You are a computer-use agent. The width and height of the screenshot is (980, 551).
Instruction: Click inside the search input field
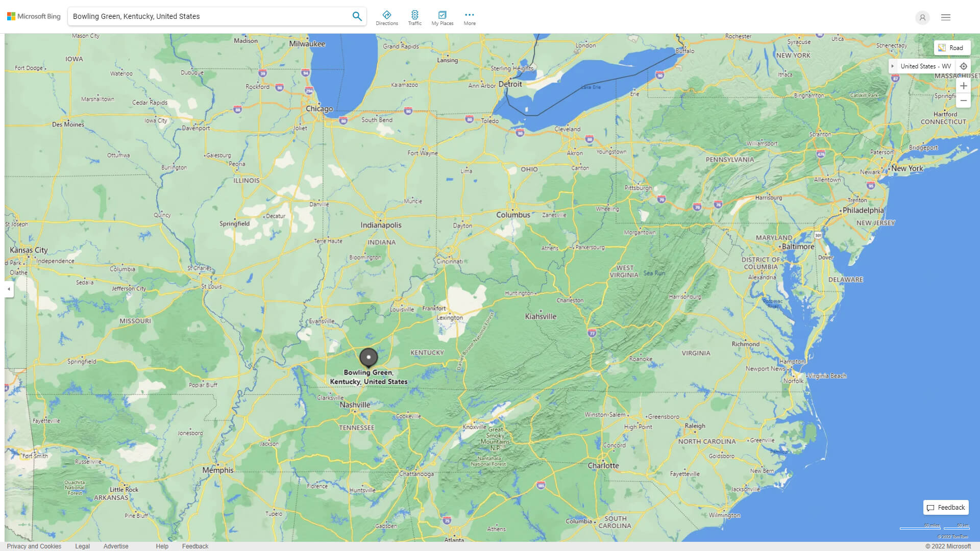[204, 16]
